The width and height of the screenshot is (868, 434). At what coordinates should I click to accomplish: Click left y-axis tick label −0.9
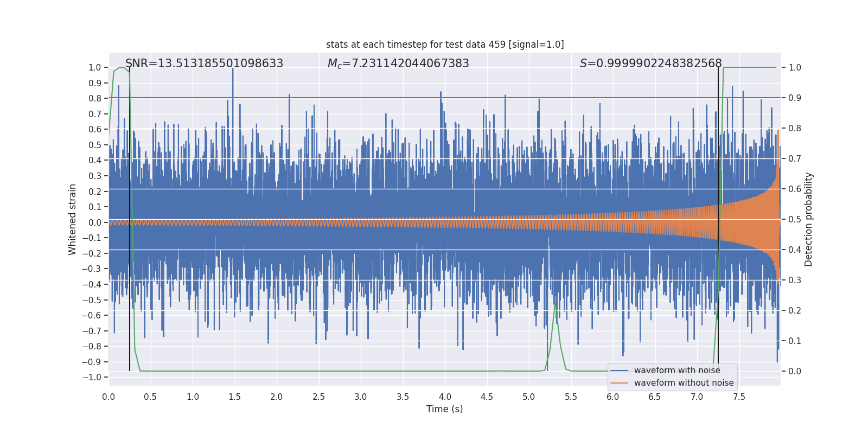(x=91, y=362)
